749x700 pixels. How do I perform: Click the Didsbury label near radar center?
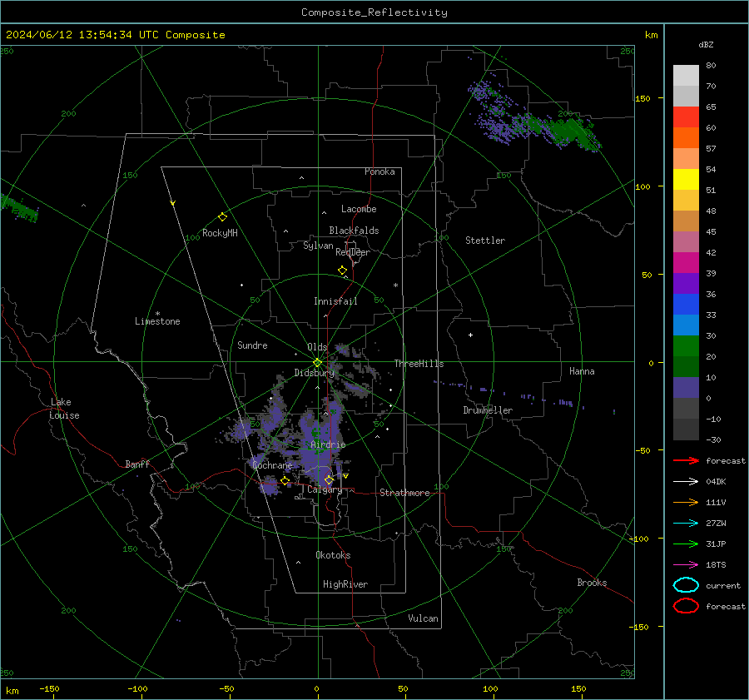tap(315, 373)
